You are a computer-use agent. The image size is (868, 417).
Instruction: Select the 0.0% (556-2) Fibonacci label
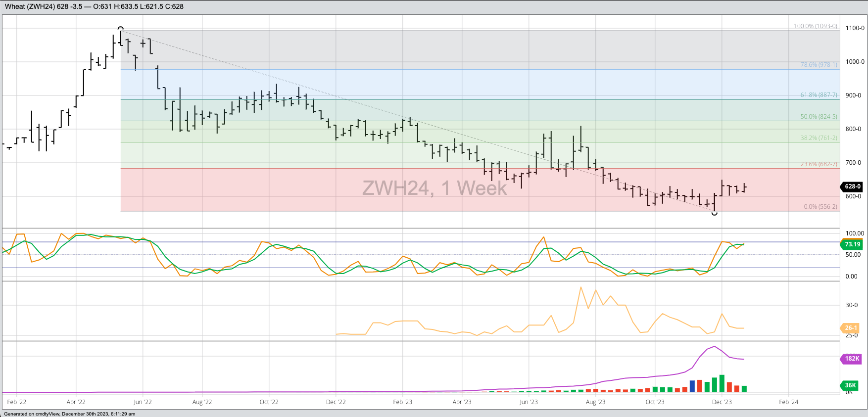pyautogui.click(x=820, y=207)
